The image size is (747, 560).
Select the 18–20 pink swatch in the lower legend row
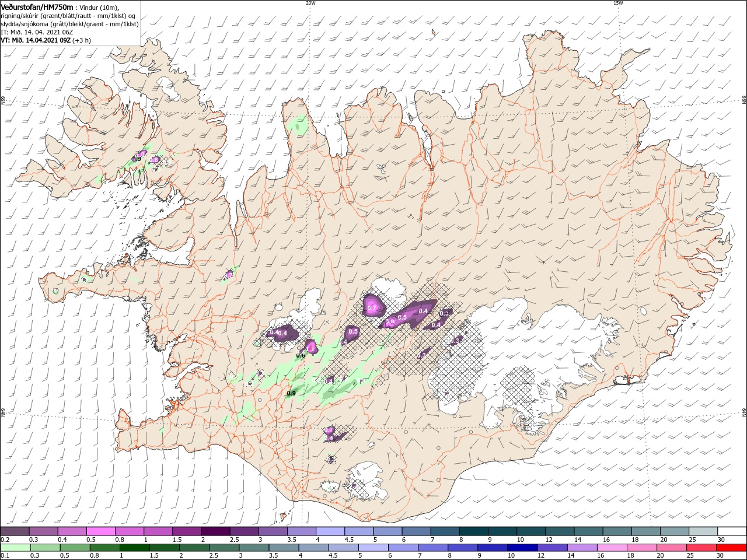pos(642,548)
